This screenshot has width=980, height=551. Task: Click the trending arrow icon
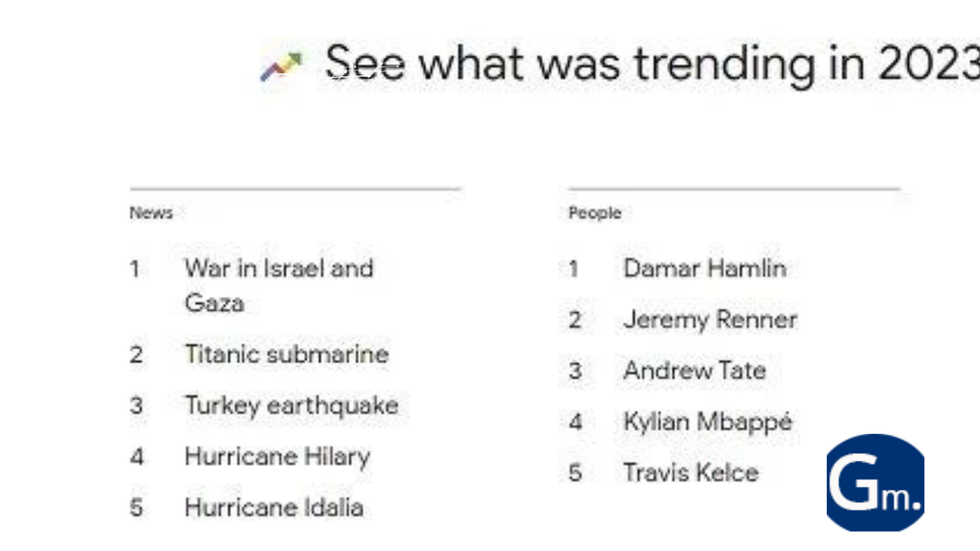[x=281, y=67]
